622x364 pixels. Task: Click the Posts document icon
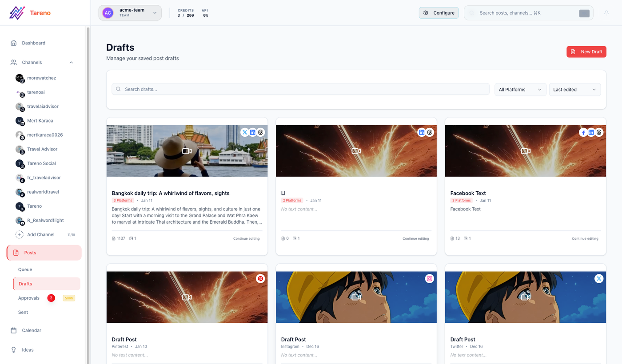coord(16,253)
